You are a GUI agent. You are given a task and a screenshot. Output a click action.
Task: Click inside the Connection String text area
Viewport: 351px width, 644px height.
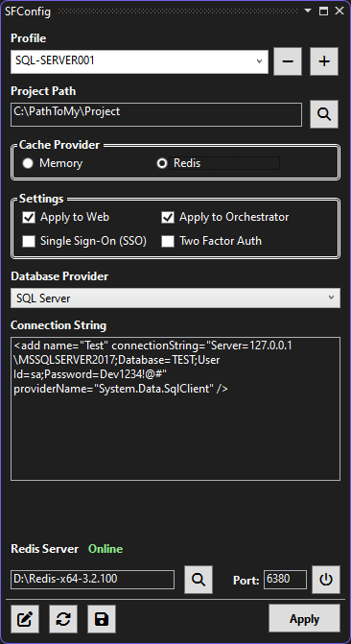point(175,409)
